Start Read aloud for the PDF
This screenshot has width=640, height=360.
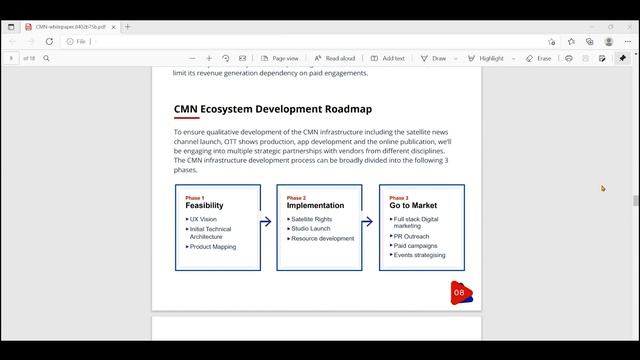pos(335,58)
